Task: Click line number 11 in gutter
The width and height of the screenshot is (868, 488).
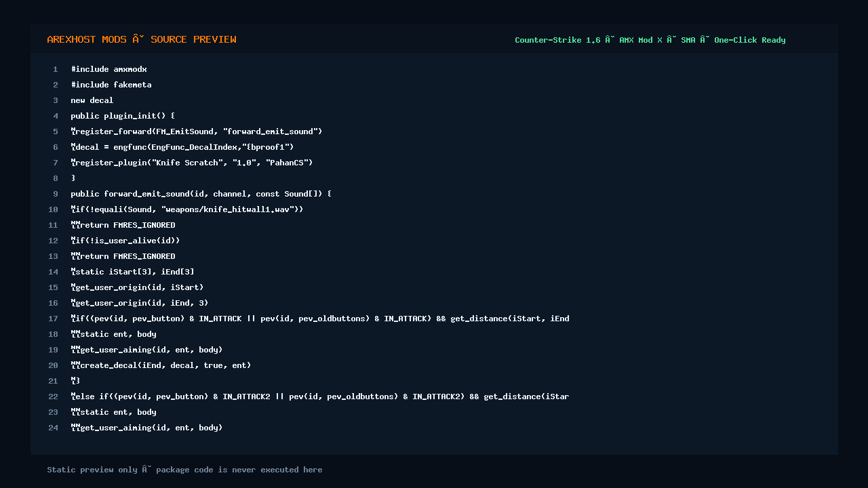Action: pyautogui.click(x=54, y=225)
